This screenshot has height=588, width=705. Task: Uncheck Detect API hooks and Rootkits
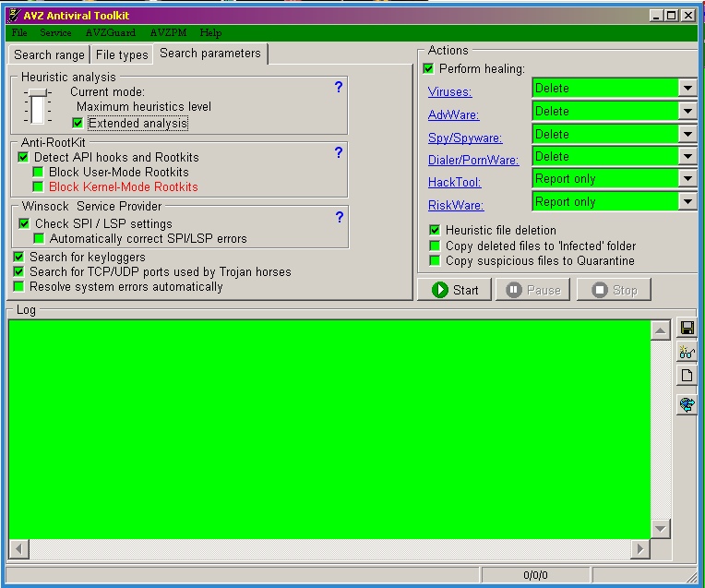click(x=23, y=157)
